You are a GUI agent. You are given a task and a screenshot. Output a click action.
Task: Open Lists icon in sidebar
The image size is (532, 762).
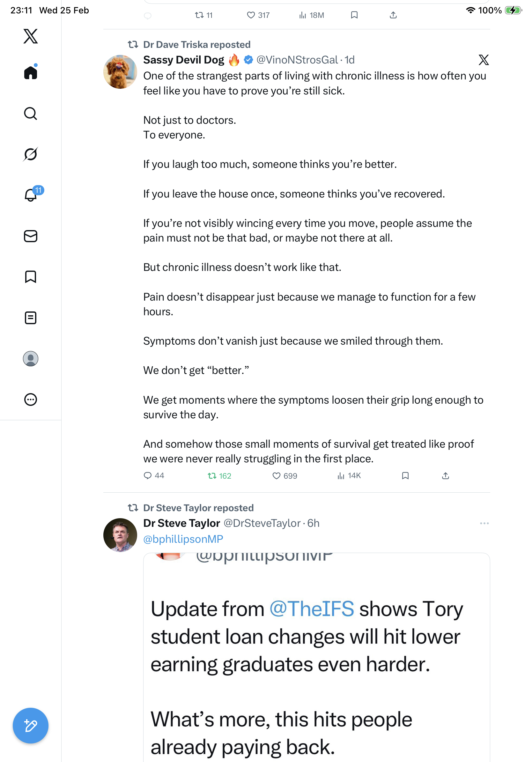pyautogui.click(x=31, y=318)
